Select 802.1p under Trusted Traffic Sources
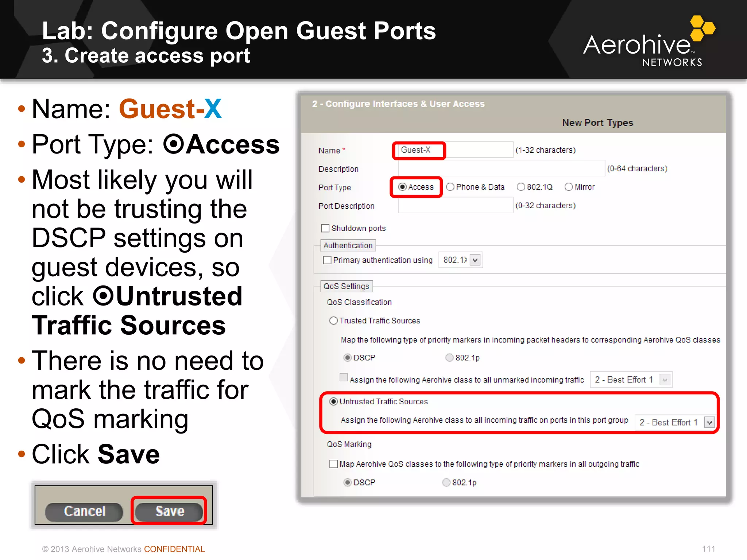The height and width of the screenshot is (560, 747). (449, 358)
